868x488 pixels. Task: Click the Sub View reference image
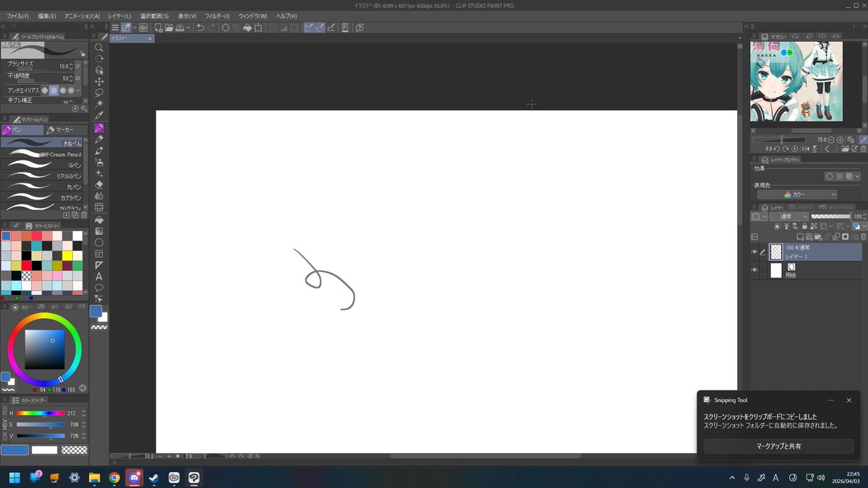[796, 81]
